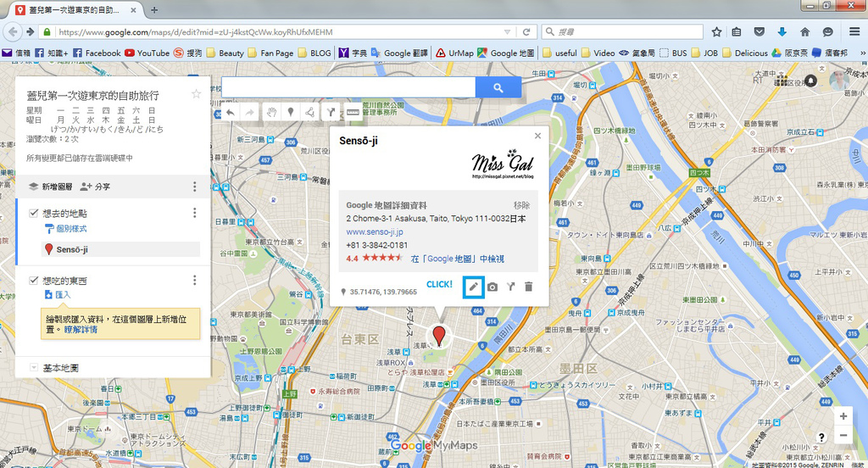
Task: Expand the 基本地圖 base map selector
Action: click(33, 368)
